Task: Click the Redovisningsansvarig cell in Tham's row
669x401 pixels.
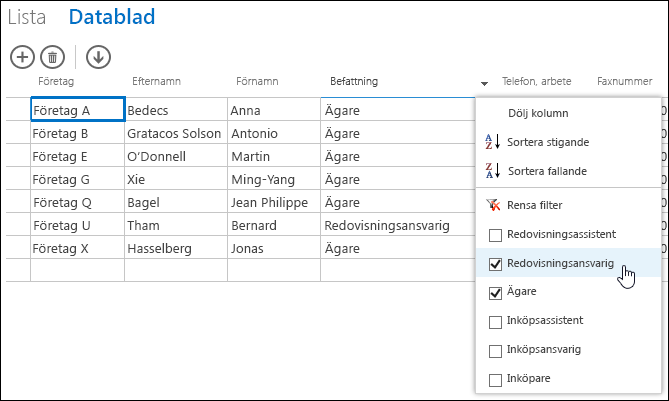Action: pyautogui.click(x=398, y=225)
